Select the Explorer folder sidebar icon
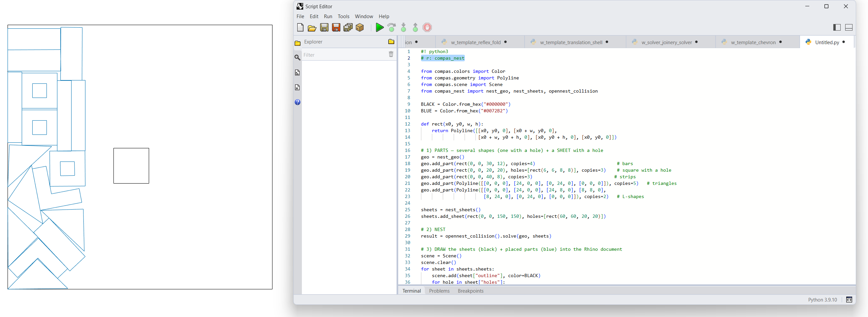 click(298, 43)
